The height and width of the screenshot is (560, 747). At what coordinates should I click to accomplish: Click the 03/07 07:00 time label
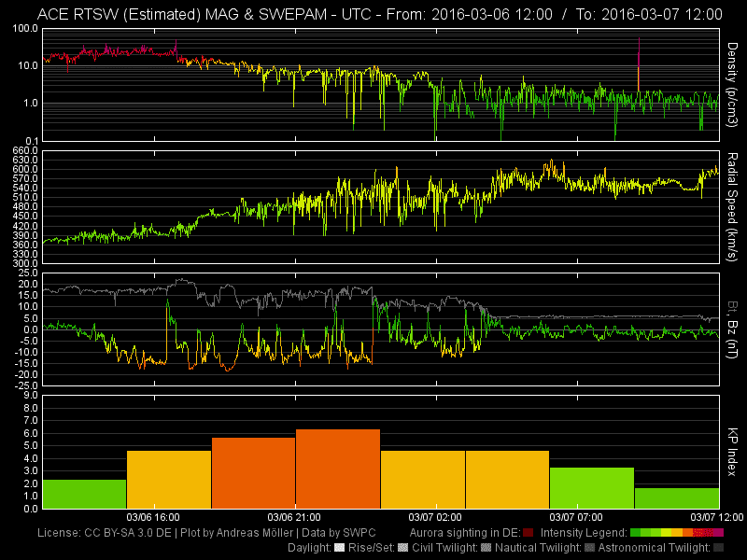[576, 517]
